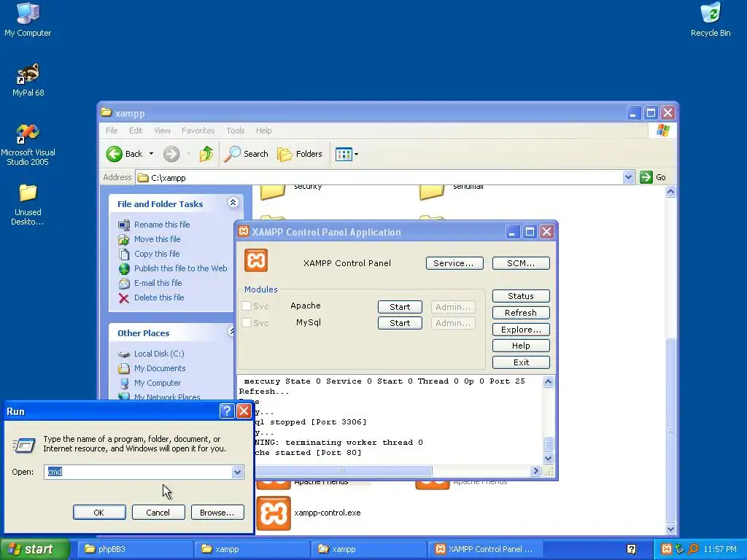Click the Refresh button
The image size is (747, 560).
pos(521,313)
